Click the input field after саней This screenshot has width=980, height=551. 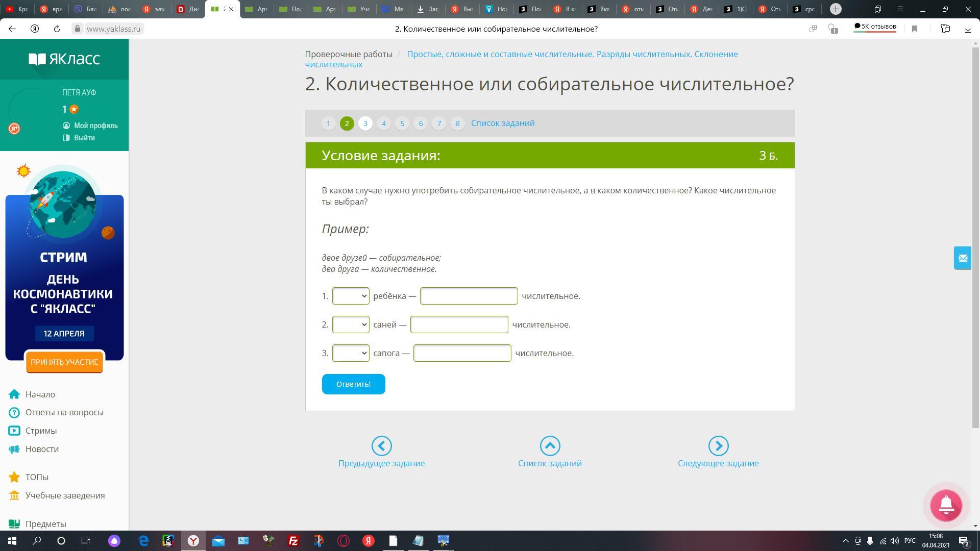click(459, 324)
